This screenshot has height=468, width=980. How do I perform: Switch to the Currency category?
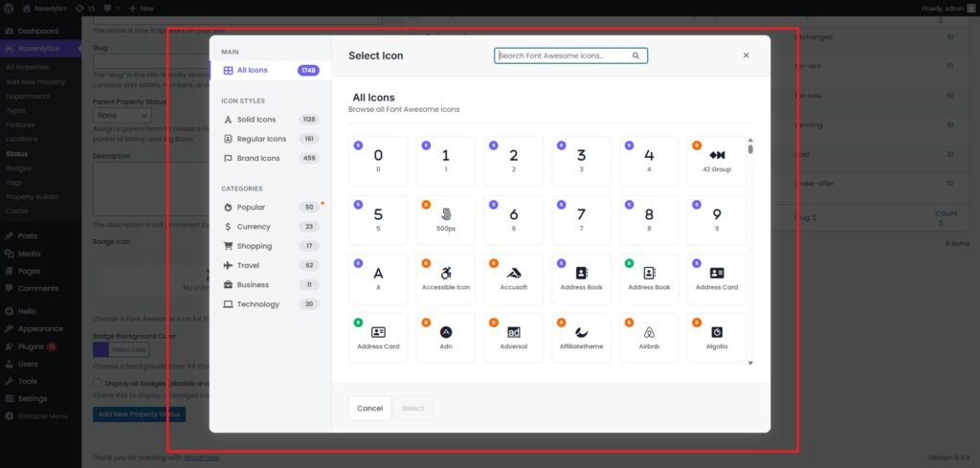(x=254, y=227)
